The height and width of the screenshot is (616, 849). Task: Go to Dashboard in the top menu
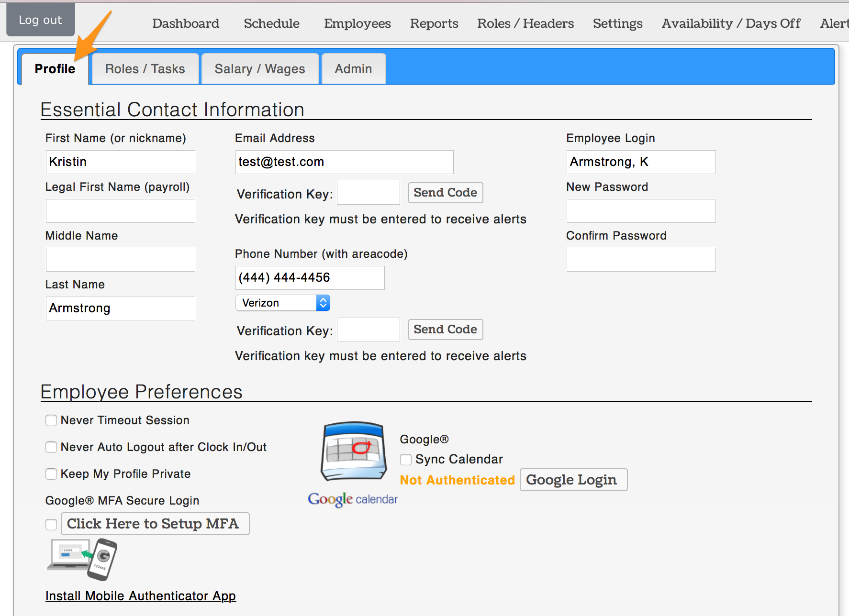tap(186, 23)
